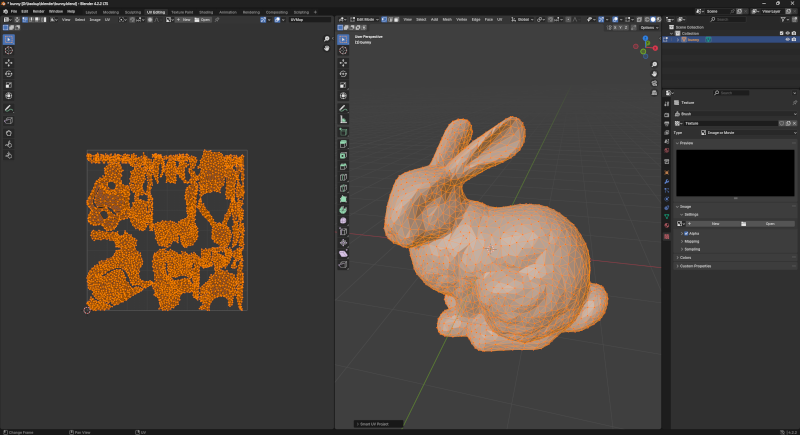The height and width of the screenshot is (435, 800).
Task: Switch to the Shading workspace tab
Action: (206, 12)
